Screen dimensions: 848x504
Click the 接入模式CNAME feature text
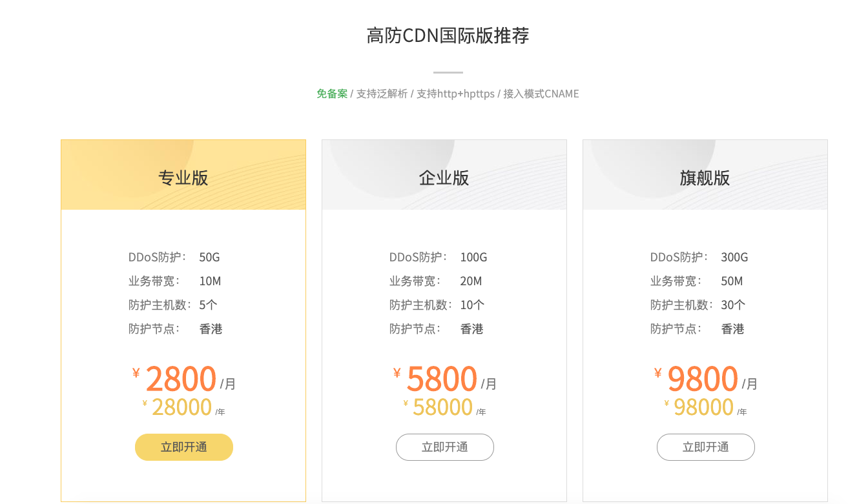(x=541, y=94)
